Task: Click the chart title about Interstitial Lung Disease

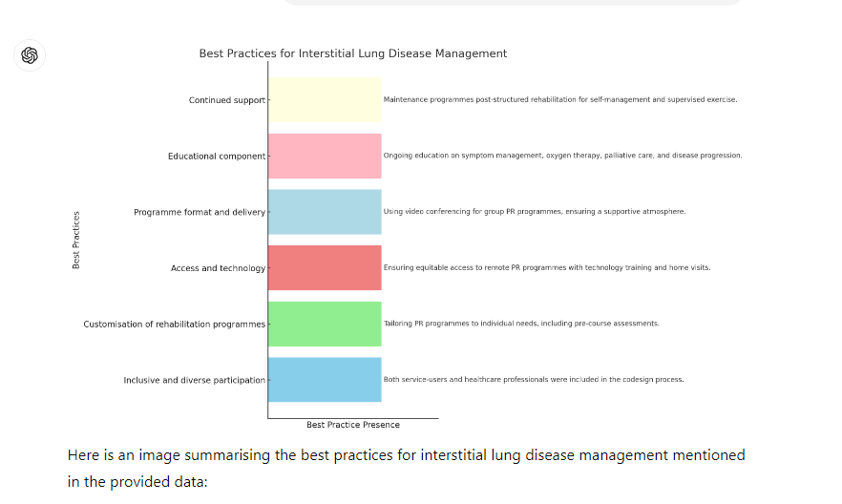Action: [353, 53]
